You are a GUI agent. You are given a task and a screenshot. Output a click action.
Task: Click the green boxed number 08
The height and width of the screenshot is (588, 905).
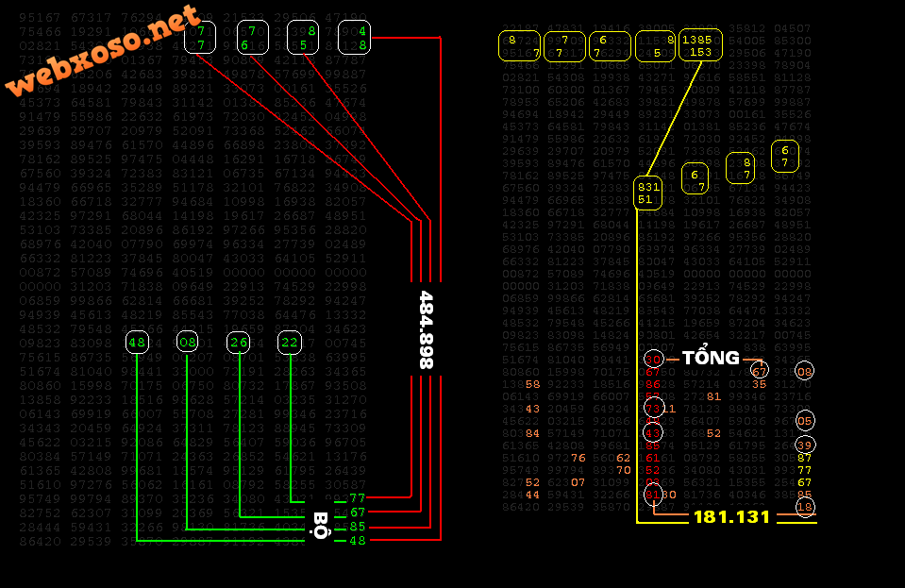pyautogui.click(x=187, y=343)
